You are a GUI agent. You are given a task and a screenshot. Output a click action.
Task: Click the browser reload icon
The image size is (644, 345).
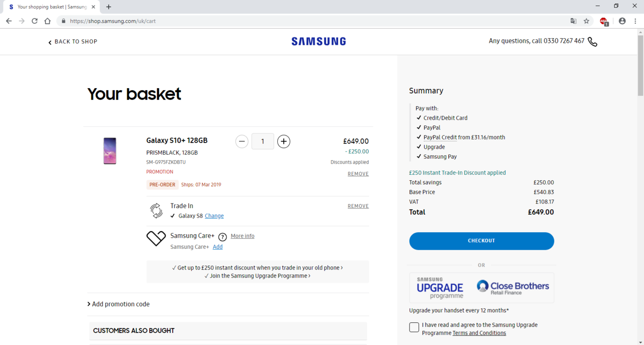coord(35,21)
